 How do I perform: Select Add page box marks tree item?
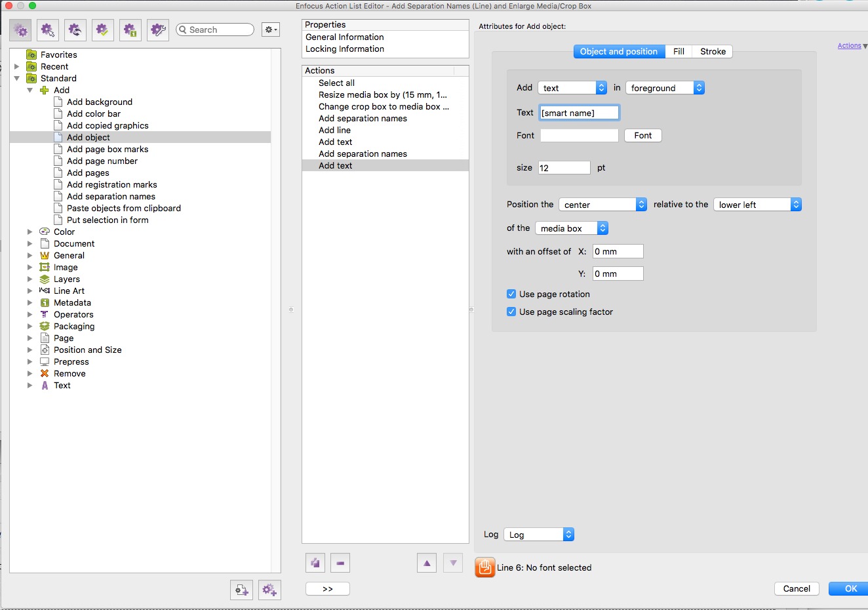[108, 149]
